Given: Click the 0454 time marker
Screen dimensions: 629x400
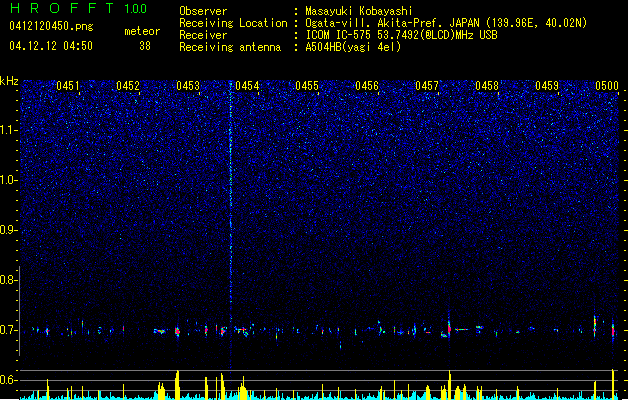Looking at the screenshot, I should [x=248, y=86].
